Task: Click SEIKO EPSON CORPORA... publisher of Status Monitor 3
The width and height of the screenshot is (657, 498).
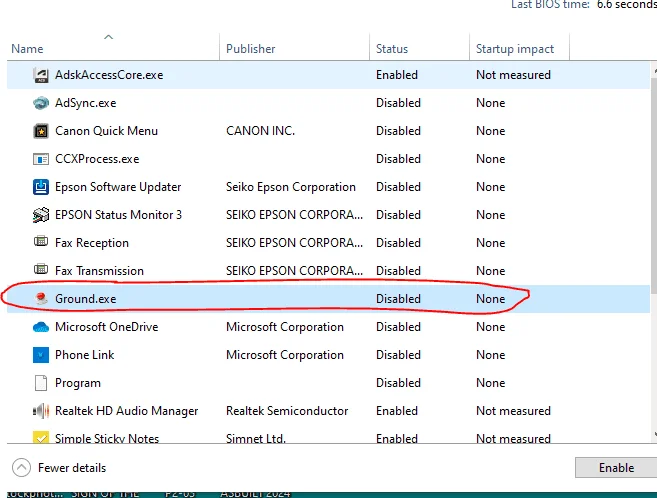Action: [294, 215]
